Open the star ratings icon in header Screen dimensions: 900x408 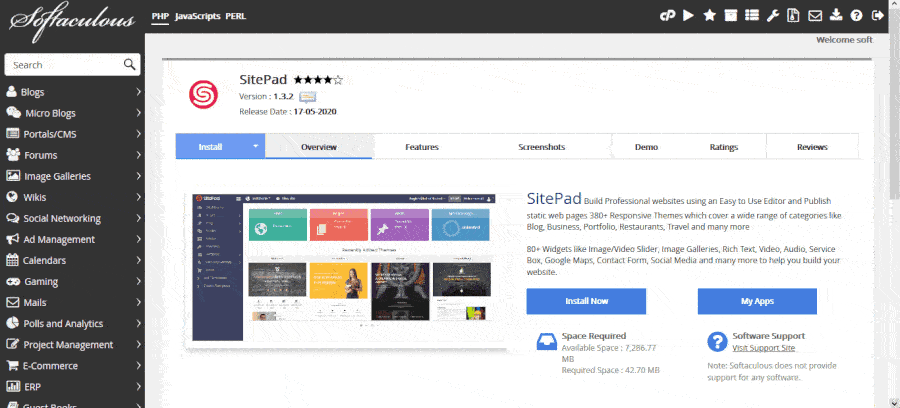[709, 15]
